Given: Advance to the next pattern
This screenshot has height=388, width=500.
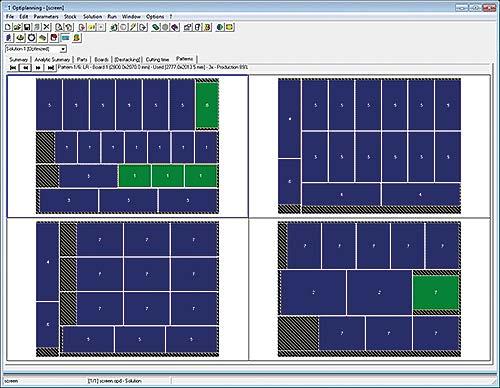Looking at the screenshot, I should tap(38, 68).
